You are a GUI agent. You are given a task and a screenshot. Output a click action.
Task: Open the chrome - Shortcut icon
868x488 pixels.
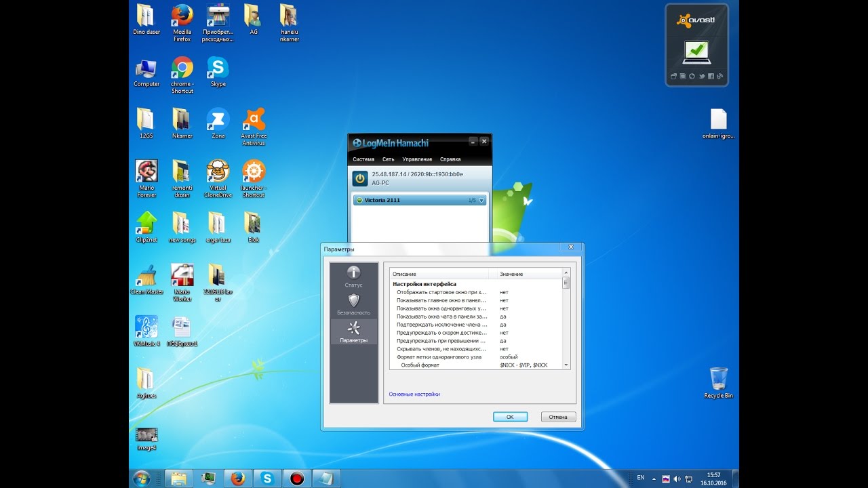point(182,75)
